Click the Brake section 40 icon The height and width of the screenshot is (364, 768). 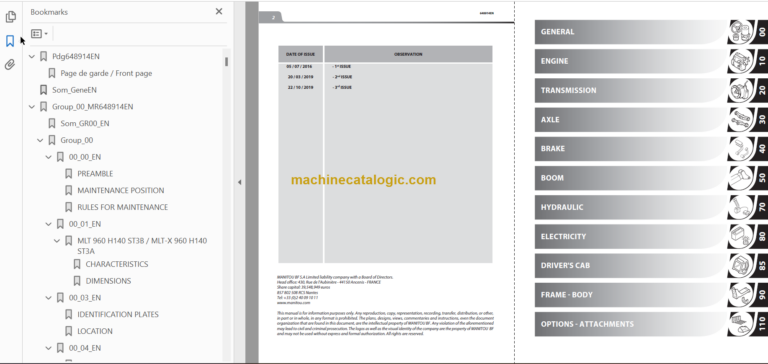click(741, 148)
